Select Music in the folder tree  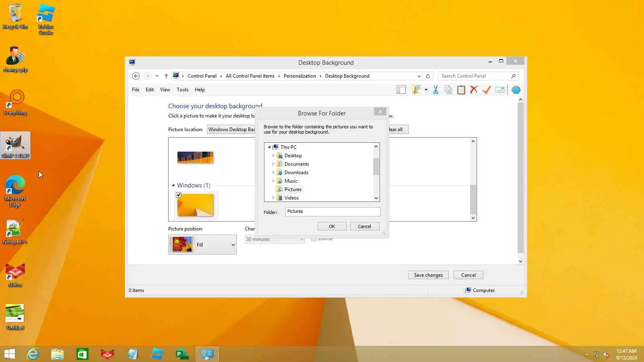coord(291,181)
